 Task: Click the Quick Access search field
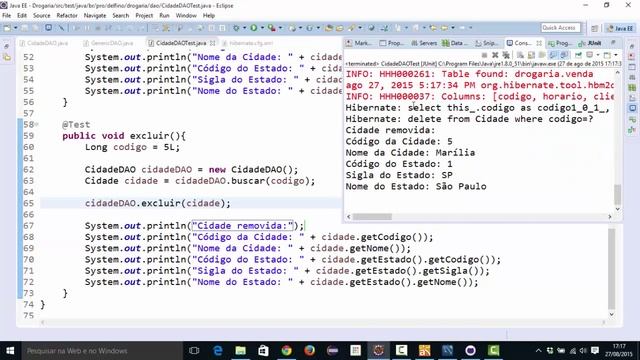(x=560, y=28)
